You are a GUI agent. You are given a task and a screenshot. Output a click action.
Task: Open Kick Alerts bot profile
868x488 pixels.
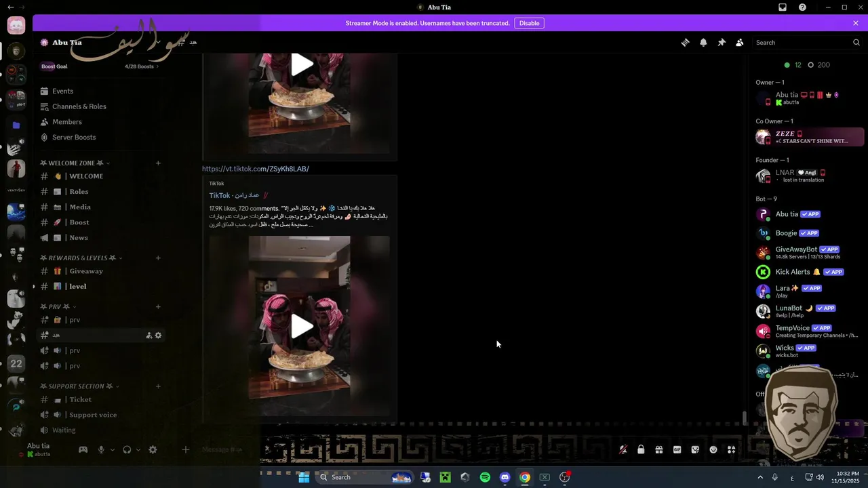[x=809, y=272]
